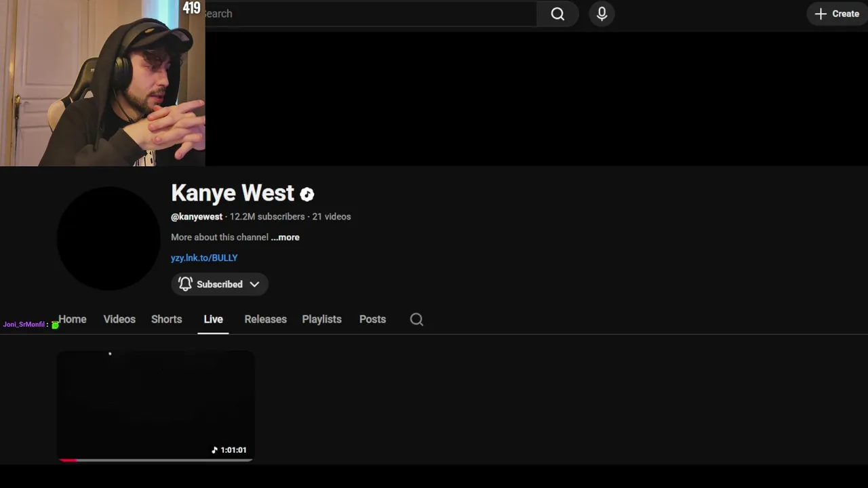The image size is (868, 488).
Task: Open the Subscribed notification dropdown
Action: pyautogui.click(x=219, y=284)
